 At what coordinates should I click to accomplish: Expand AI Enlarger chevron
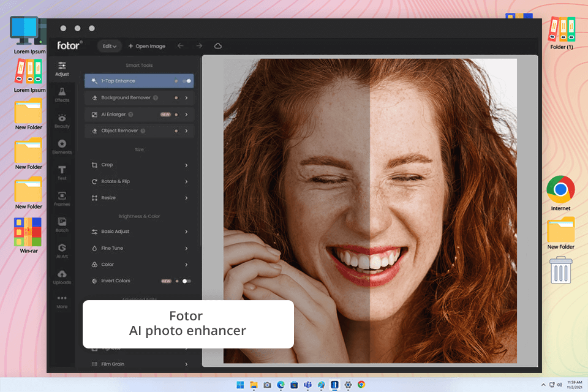[186, 115]
